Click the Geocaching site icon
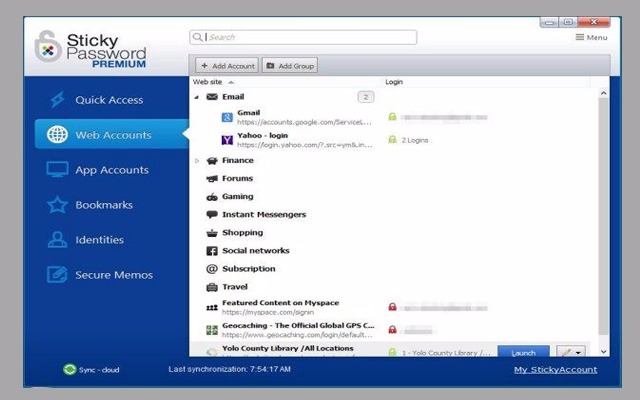Image resolution: width=640 pixels, height=400 pixels. 212,330
